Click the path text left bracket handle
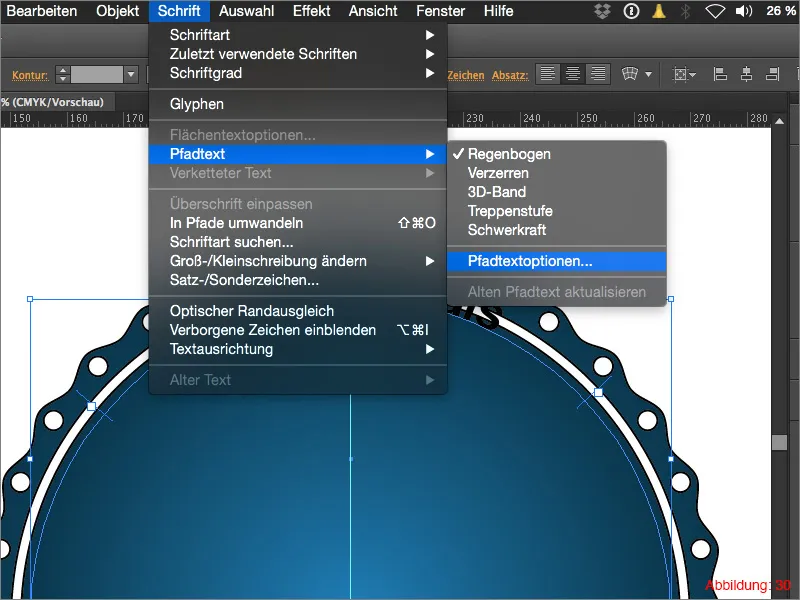 (91, 406)
